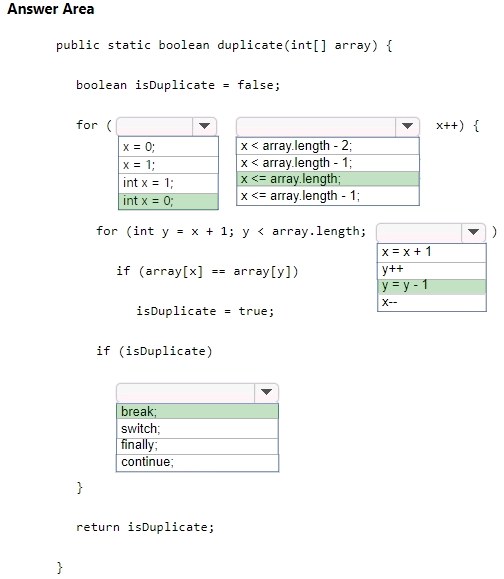The image size is (504, 579).
Task: Choose the highlighted "int x = 0;" option
Action: point(168,201)
